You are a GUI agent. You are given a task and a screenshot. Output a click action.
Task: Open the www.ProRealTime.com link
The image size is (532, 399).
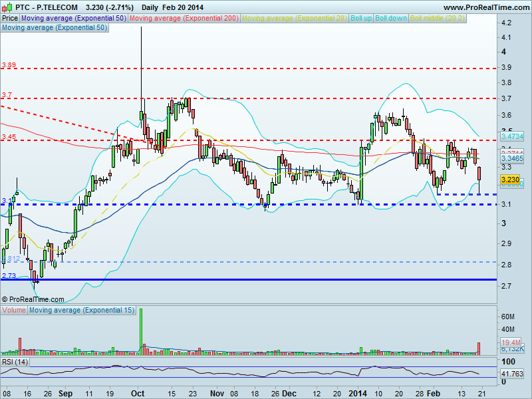tap(486, 7)
